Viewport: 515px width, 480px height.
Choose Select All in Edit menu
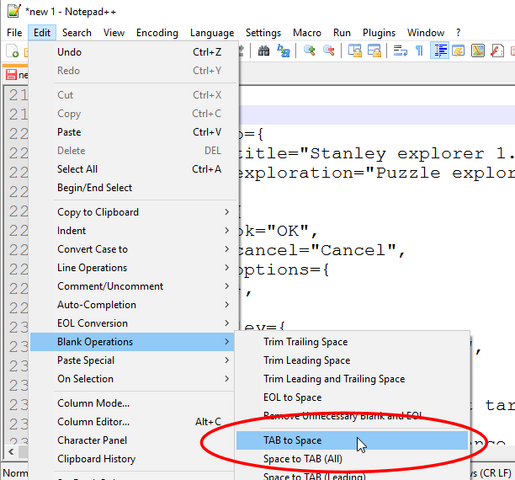(133, 169)
